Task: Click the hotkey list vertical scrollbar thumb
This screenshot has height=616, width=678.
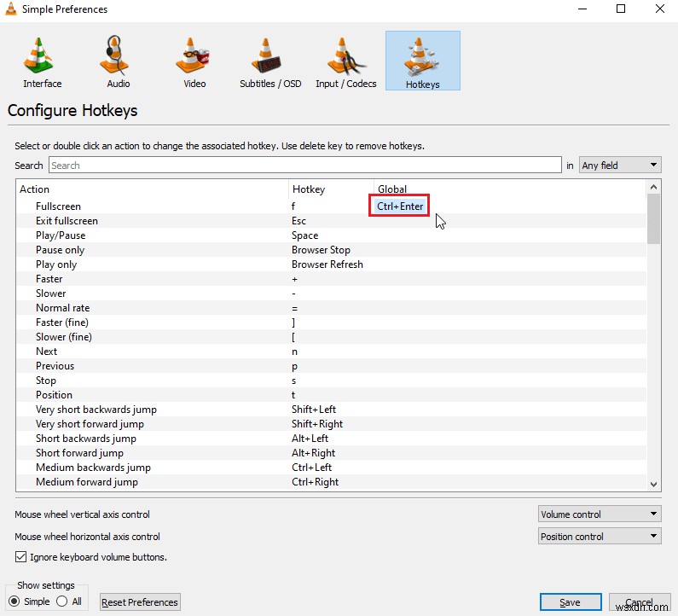Action: click(x=653, y=219)
